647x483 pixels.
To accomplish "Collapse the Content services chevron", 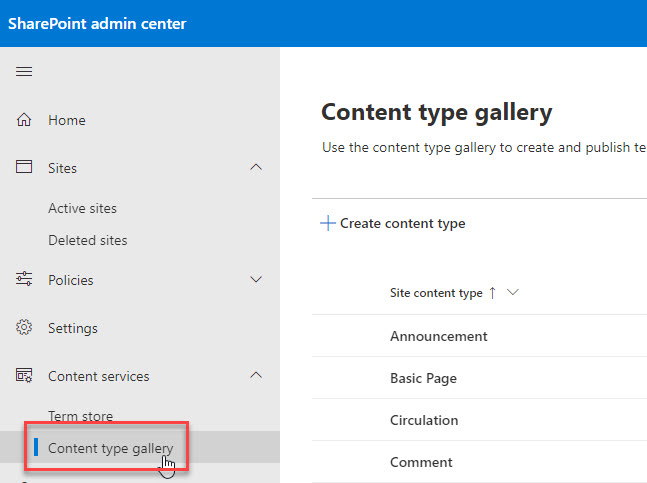I will (x=256, y=375).
